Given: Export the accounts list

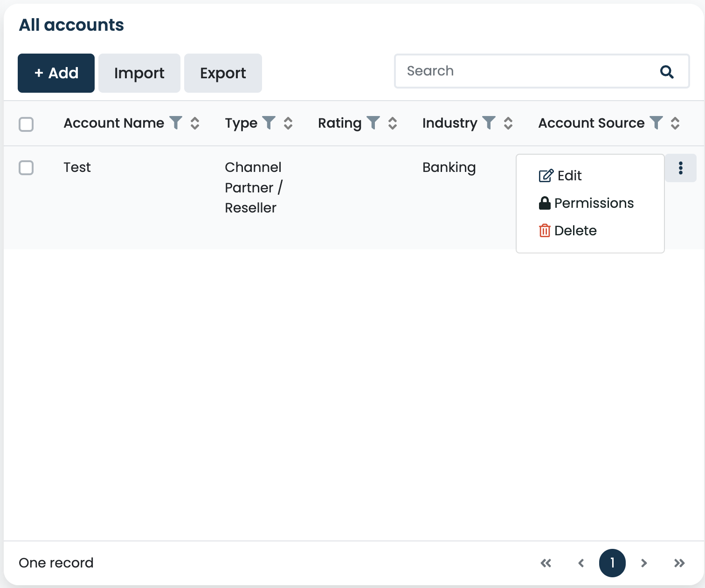Looking at the screenshot, I should 223,73.
